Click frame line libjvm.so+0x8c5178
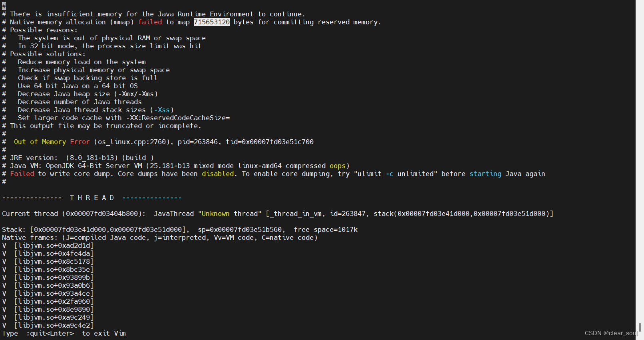The width and height of the screenshot is (644, 340). tap(48, 261)
